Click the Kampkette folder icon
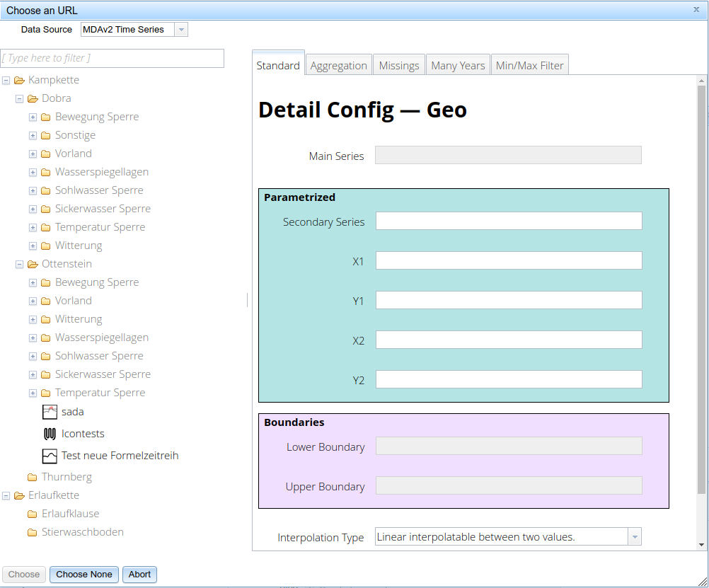Screen dimensions: 709x588 [20, 80]
